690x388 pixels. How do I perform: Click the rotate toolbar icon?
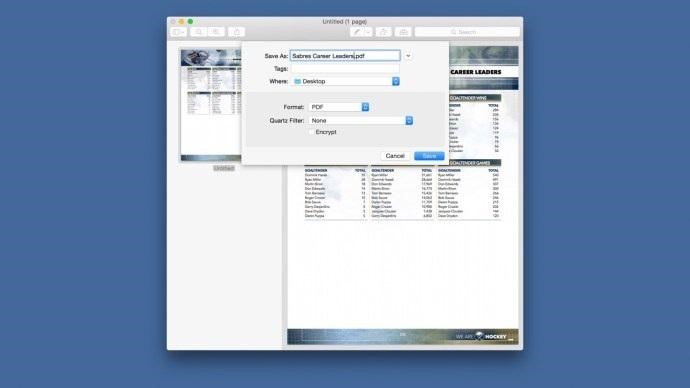tap(383, 32)
